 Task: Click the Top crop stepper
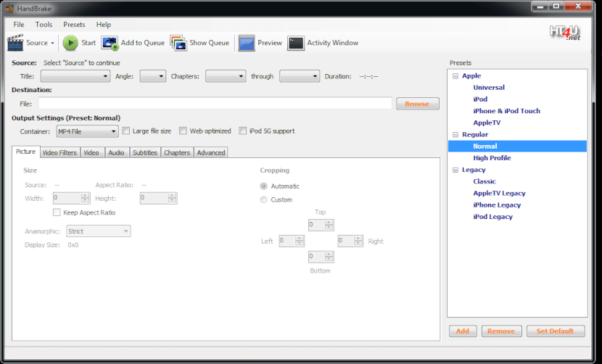coord(321,225)
